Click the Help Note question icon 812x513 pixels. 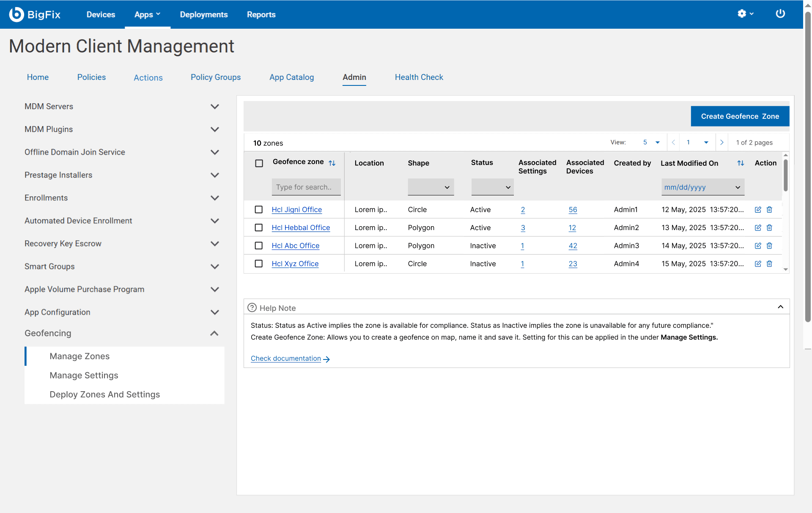point(252,307)
